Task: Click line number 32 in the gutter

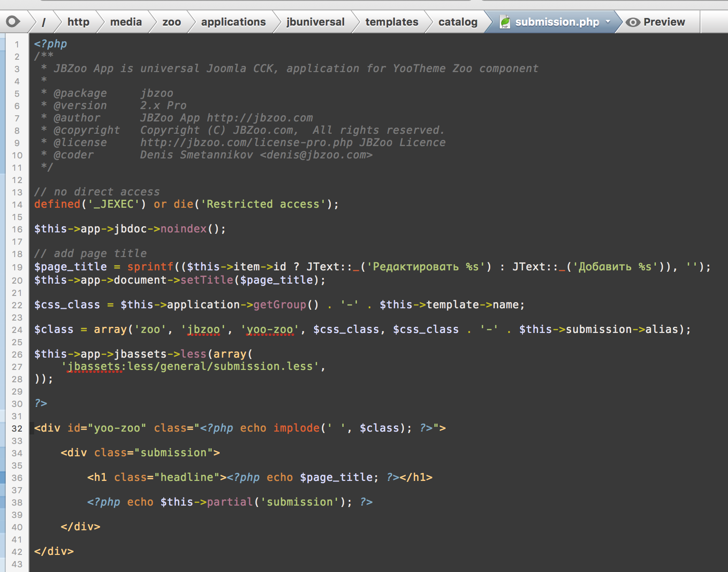Action: pos(17,429)
